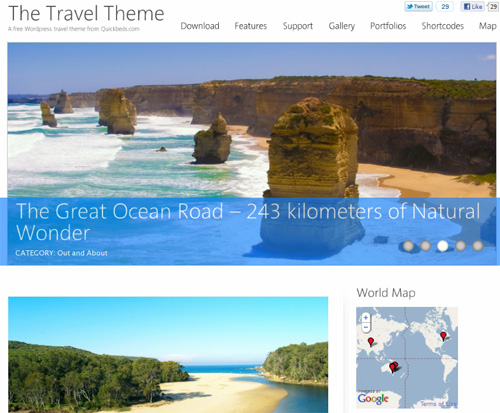Zoom out on the World Map
The width and height of the screenshot is (500, 413).
pos(366,327)
